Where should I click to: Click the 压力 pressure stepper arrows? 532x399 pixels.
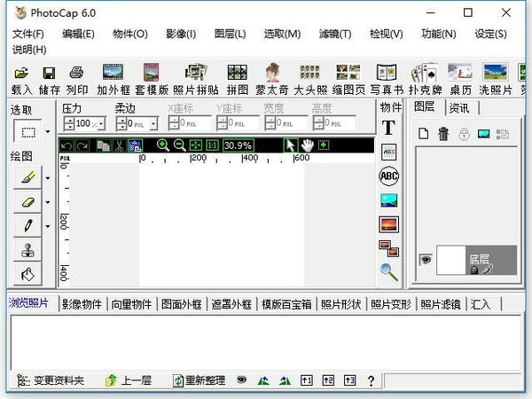69,123
